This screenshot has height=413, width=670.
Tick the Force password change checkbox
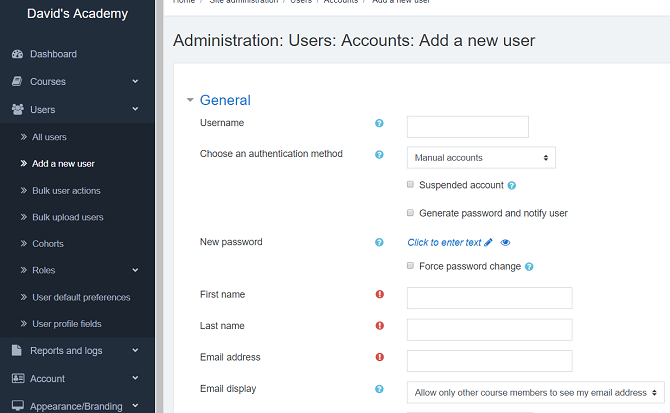410,266
